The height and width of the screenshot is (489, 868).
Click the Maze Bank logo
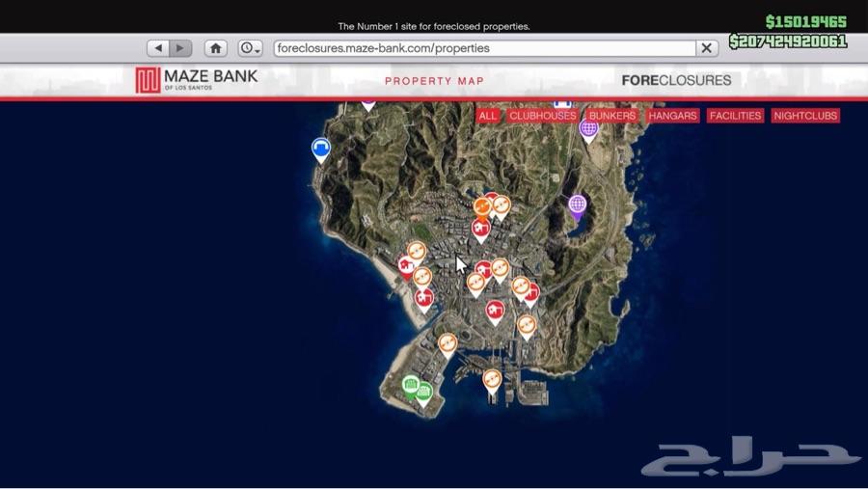click(x=197, y=80)
